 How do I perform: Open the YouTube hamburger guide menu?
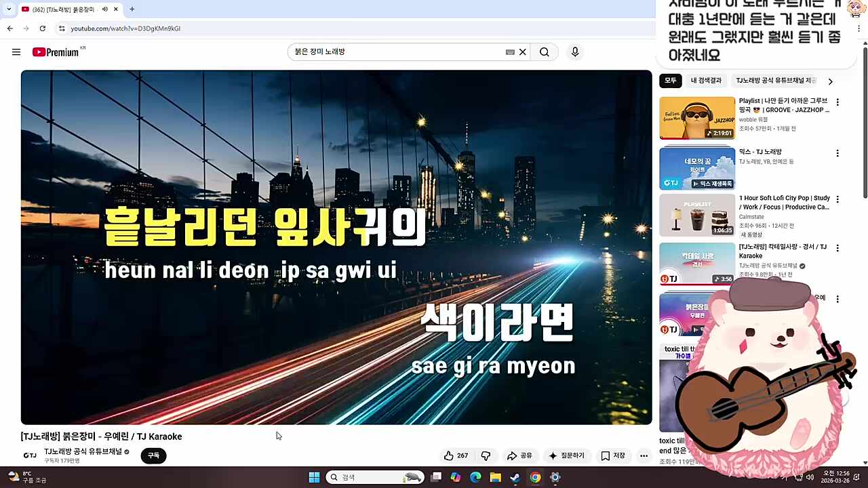pyautogui.click(x=16, y=52)
